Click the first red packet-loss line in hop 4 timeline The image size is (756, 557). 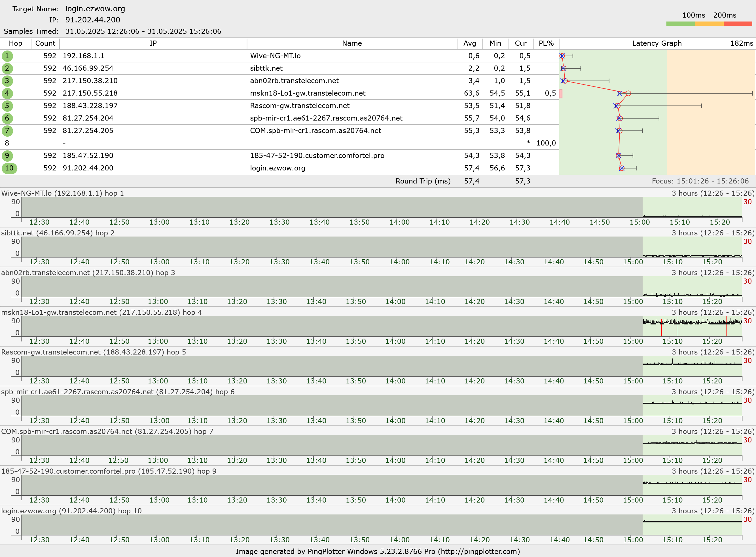pos(662,328)
